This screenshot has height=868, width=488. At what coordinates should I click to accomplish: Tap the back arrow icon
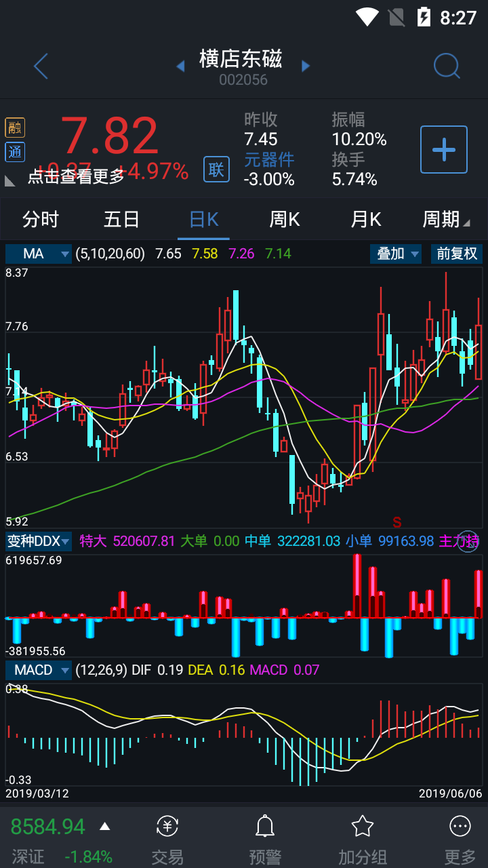click(x=41, y=66)
